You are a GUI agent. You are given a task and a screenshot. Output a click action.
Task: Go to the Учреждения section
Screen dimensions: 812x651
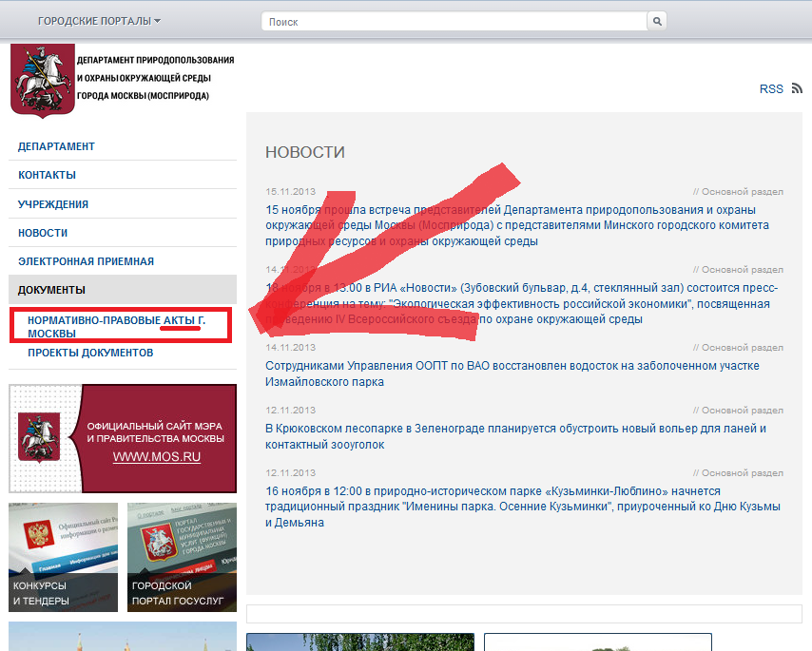point(53,204)
